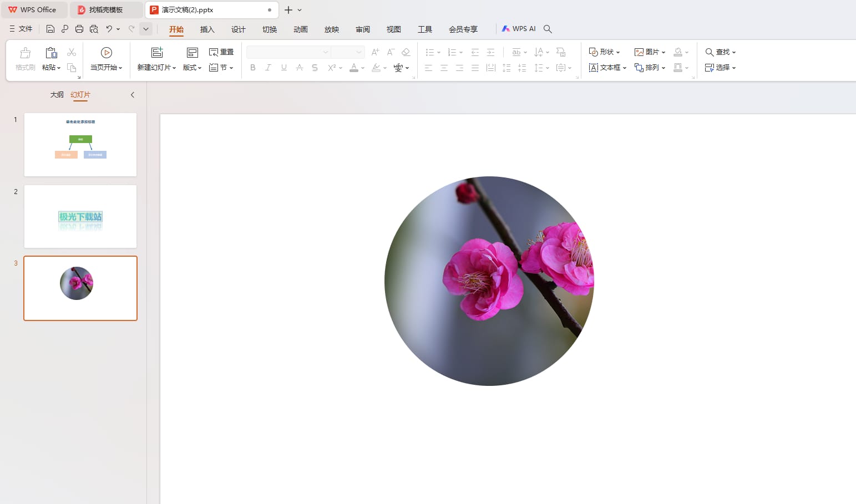Click the Print icon in quick access toolbar
The height and width of the screenshot is (504, 856).
point(79,29)
